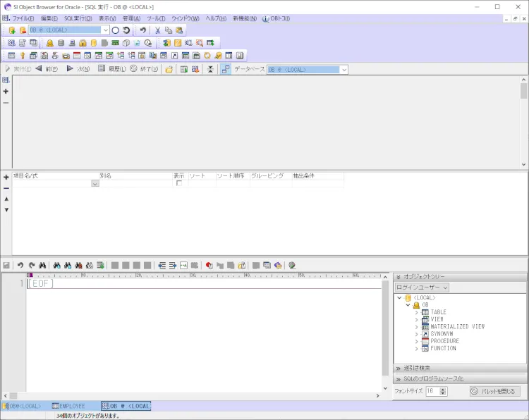This screenshot has width=529, height=420.
Task: Collapse the オブジェクトツリー panel header
Action: coord(460,277)
